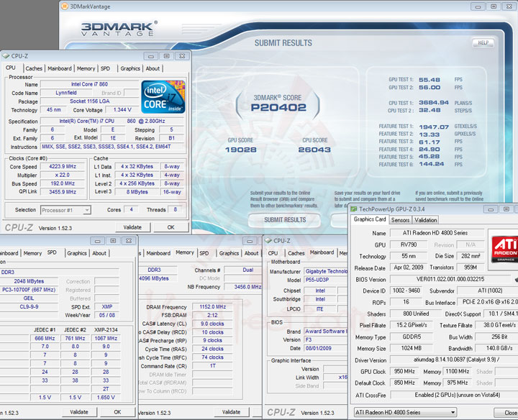Click the Bus Speed 192.0 MHz field

63,183
